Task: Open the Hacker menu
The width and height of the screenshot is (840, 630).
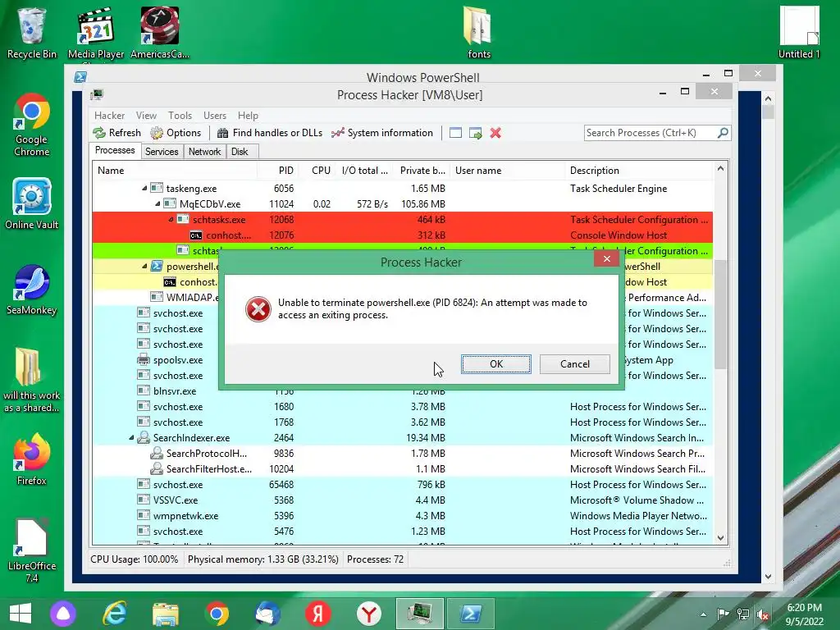Action: click(x=109, y=116)
